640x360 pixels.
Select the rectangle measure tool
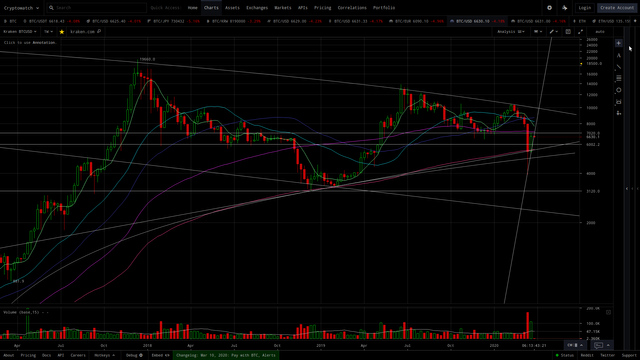(619, 102)
